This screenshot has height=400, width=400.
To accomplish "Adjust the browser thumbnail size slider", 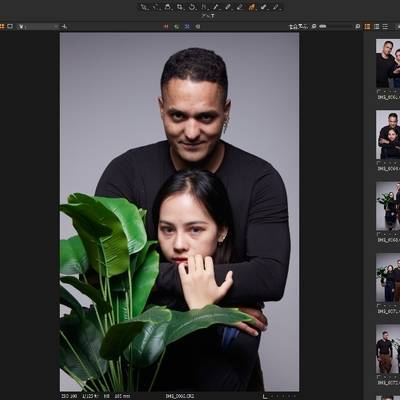I will (336, 26).
